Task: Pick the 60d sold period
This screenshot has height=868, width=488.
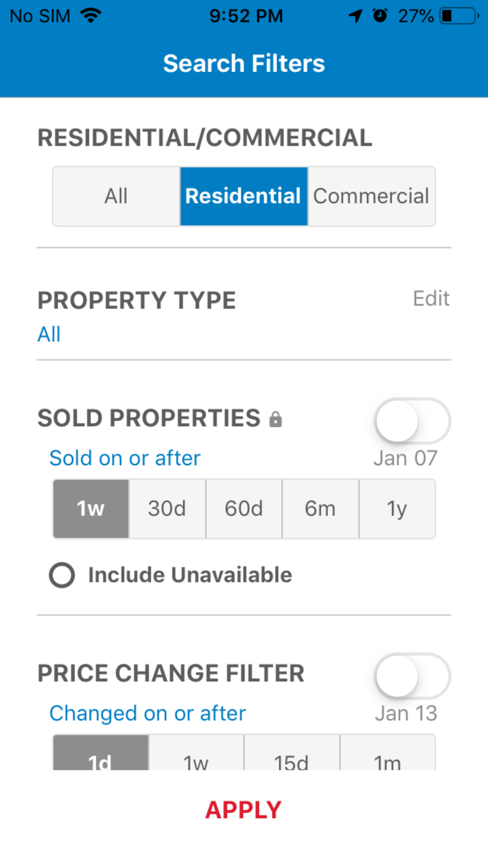Action: pyautogui.click(x=244, y=509)
